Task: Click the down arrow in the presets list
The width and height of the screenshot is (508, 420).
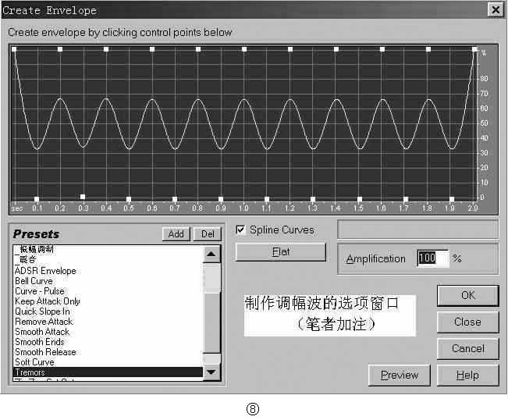Action: (x=211, y=372)
